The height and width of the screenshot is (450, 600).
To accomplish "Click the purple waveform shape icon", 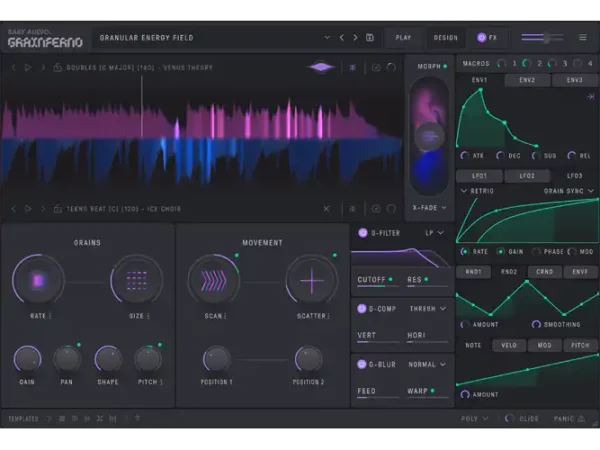I will [x=321, y=67].
